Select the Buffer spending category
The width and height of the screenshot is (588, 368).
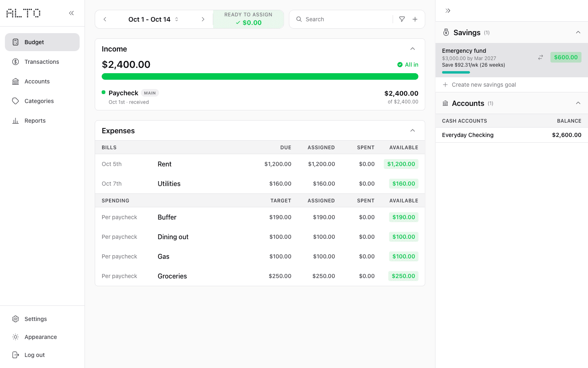pyautogui.click(x=260, y=217)
